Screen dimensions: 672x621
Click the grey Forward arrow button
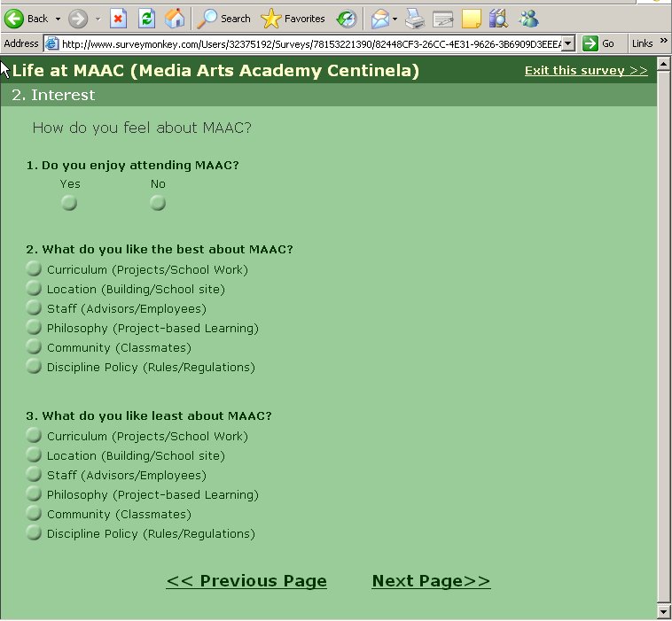click(78, 19)
